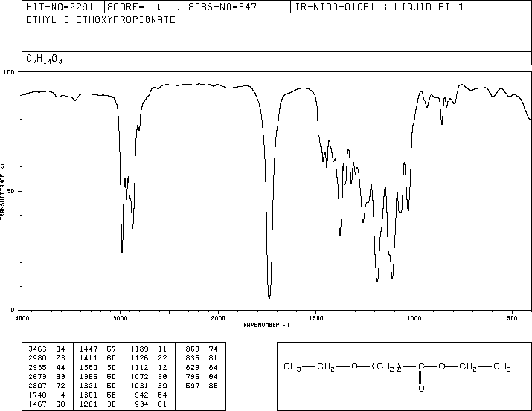This screenshot has width=532, height=411.
Task: Select the 835 peak table entry
Action: 202,358
